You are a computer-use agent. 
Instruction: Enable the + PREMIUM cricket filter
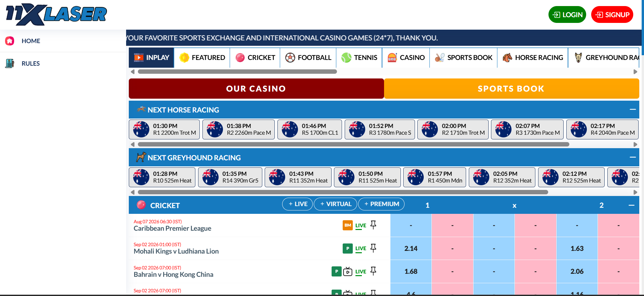pos(381,204)
